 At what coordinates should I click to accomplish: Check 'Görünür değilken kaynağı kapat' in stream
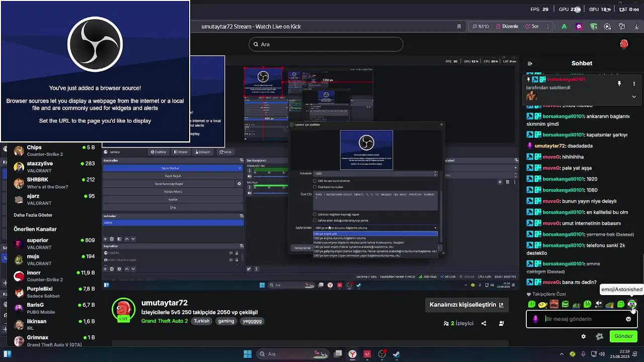pyautogui.click(x=315, y=214)
